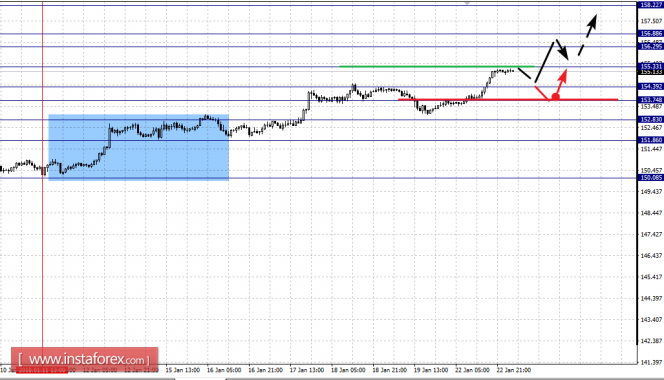The width and height of the screenshot is (664, 380).
Task: Click the horizontal scrollbar below the chart
Action: coord(332,378)
